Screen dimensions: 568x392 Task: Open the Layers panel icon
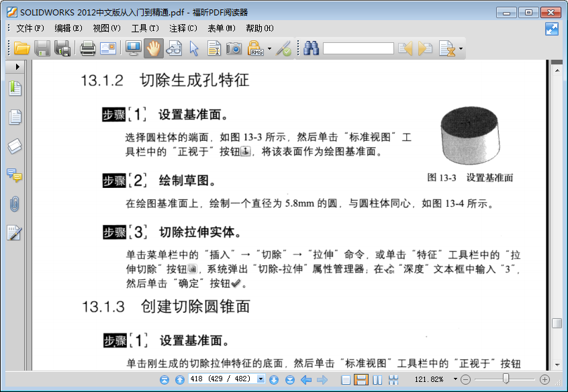(x=15, y=146)
